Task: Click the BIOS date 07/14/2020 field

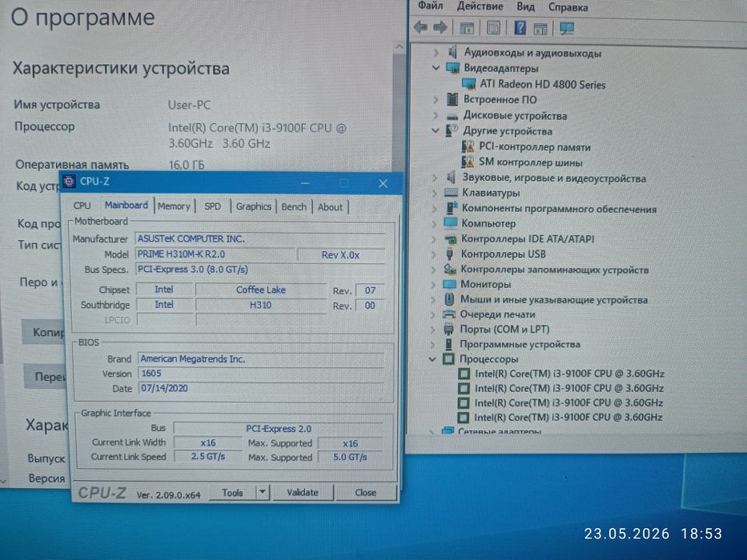Action: pos(261,388)
